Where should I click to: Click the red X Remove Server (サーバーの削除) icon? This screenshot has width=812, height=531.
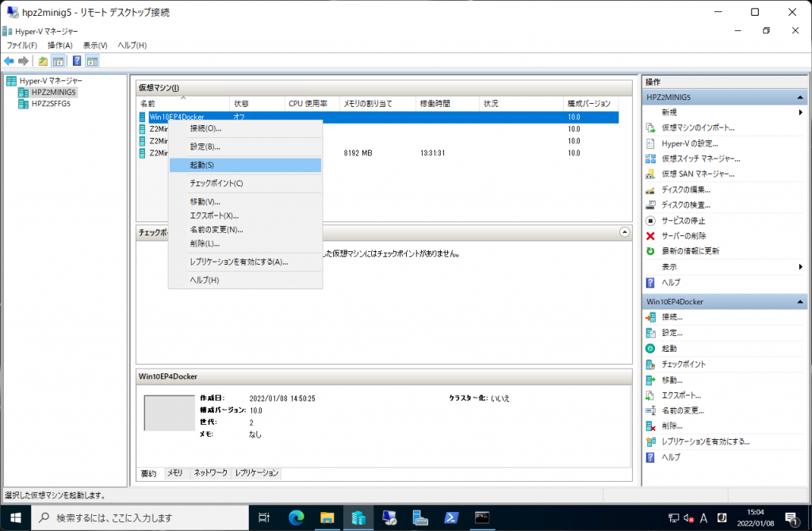pos(650,236)
